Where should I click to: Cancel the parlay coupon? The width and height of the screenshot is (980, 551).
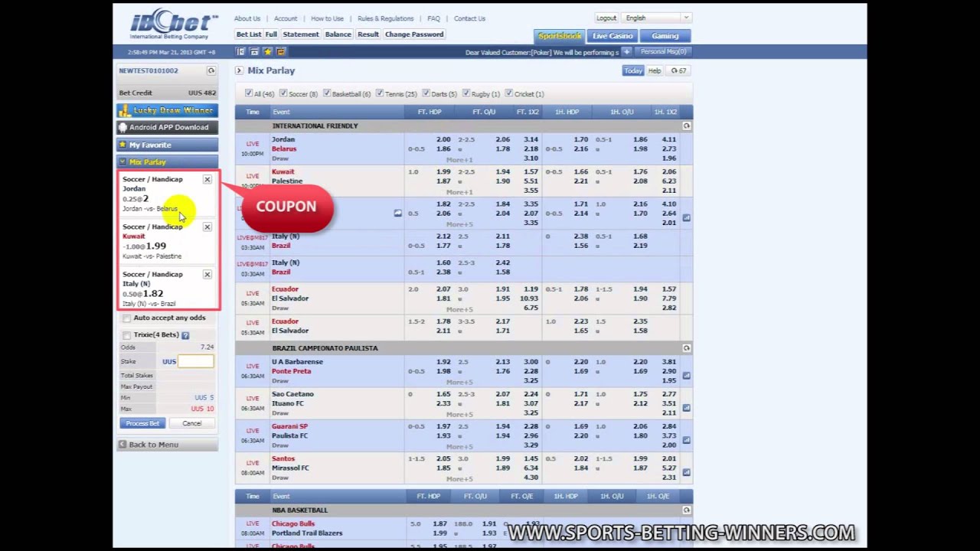pyautogui.click(x=191, y=423)
